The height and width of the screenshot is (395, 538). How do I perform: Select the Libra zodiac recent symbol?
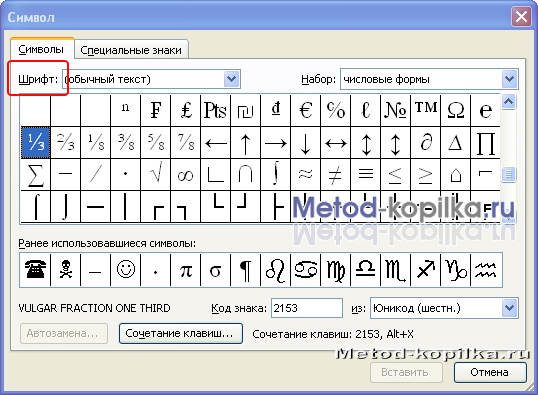(365, 270)
